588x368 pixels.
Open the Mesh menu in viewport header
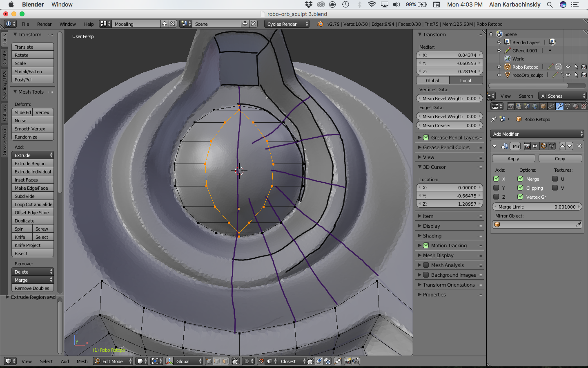[82, 361]
